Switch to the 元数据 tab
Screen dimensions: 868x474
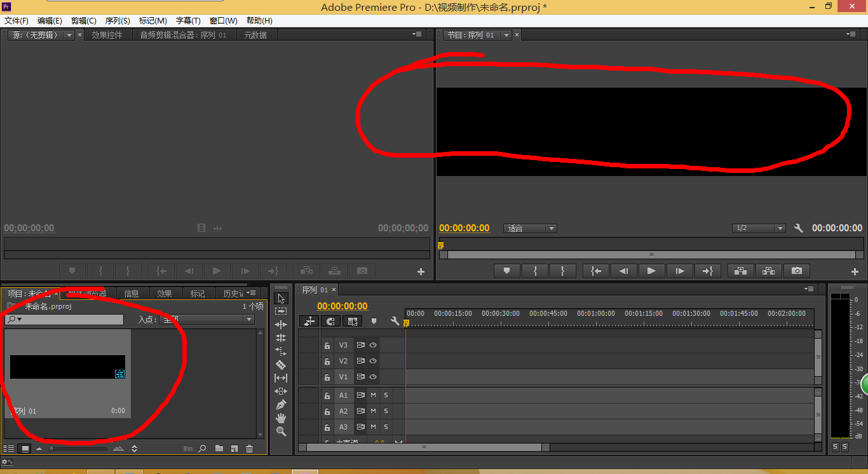pos(255,35)
